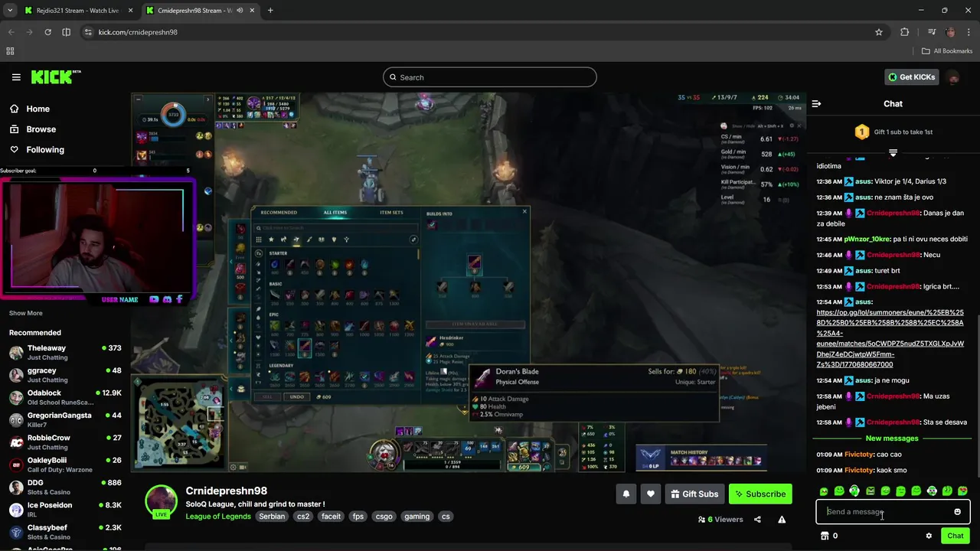Toggle stream notifications bell
The image size is (980, 551).
pyautogui.click(x=626, y=494)
